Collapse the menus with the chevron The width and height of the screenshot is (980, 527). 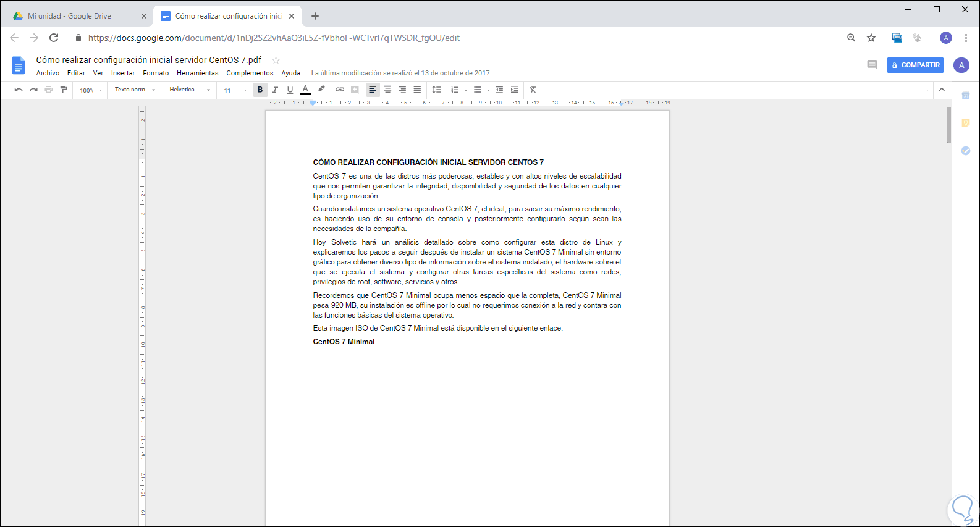pos(942,90)
